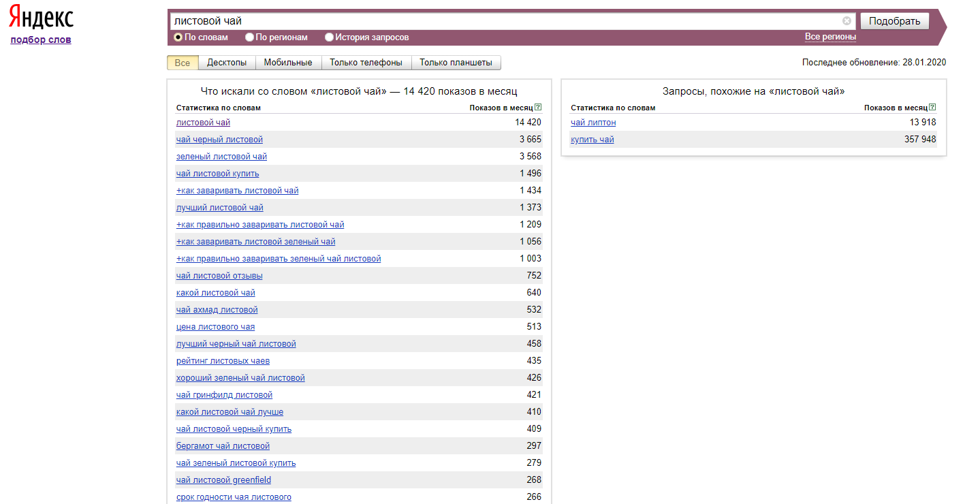Click the heading 'Запросы, похожие на «листовой чай»'

(753, 91)
